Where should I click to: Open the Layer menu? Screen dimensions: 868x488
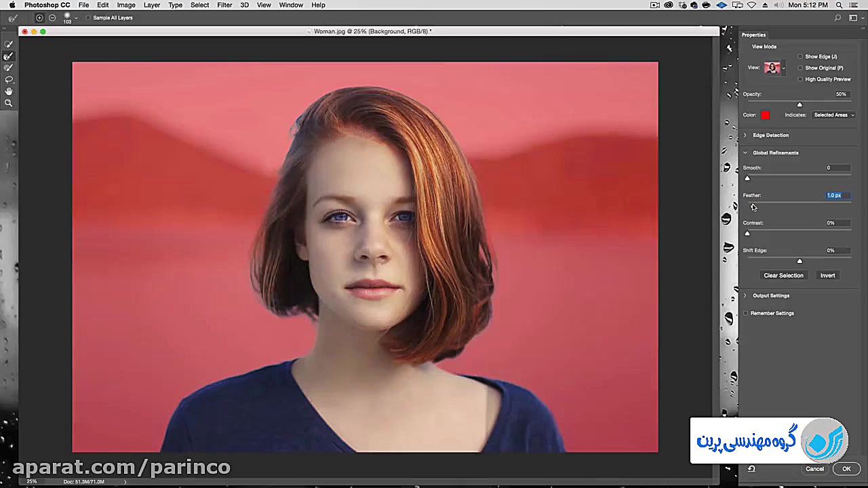[152, 5]
